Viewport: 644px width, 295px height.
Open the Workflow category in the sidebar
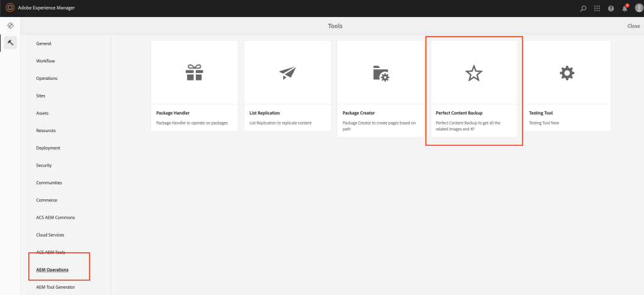(47, 61)
